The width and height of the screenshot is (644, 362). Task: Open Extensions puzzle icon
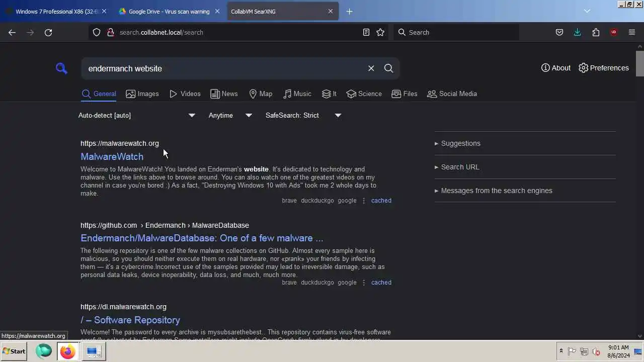point(596,32)
